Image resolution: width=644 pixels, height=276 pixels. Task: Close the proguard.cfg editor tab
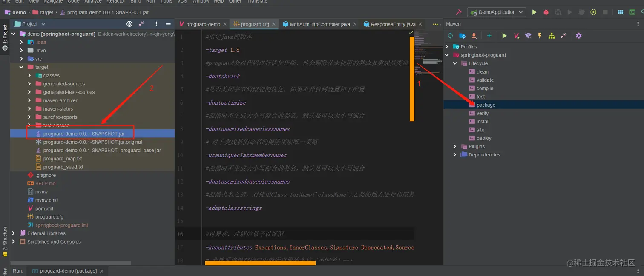(274, 24)
